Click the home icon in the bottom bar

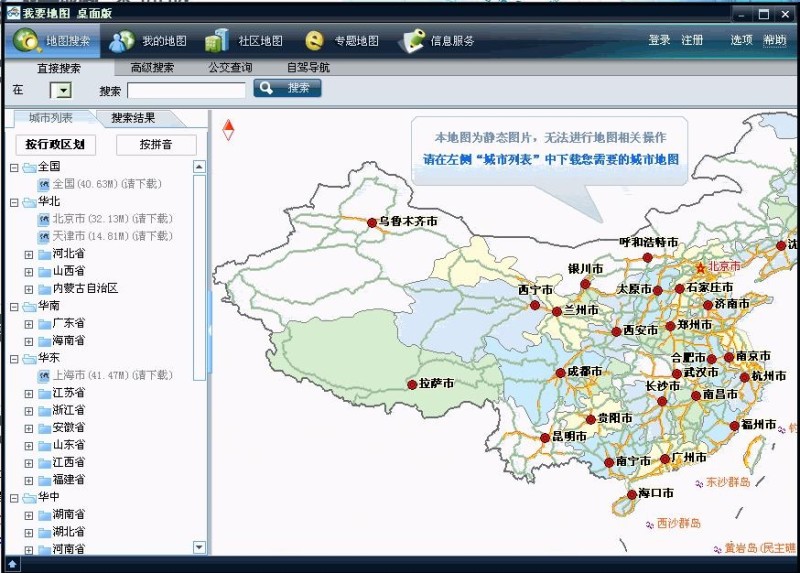point(12,564)
